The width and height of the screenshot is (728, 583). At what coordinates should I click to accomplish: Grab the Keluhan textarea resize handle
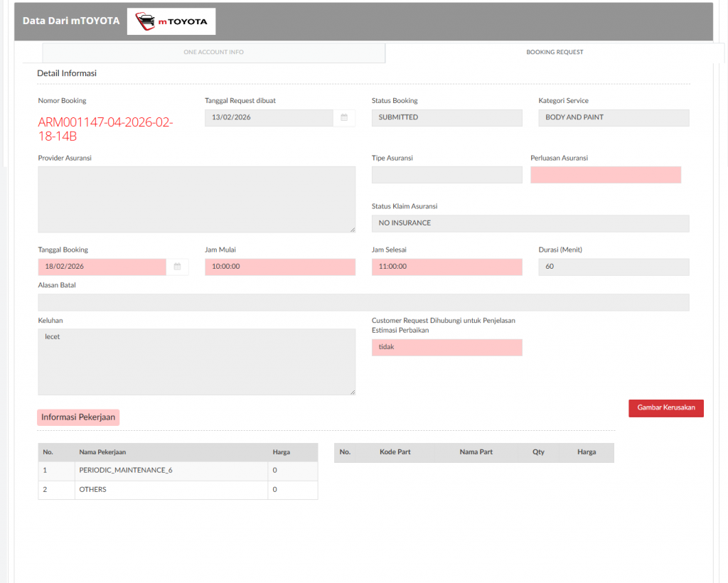pos(352,392)
